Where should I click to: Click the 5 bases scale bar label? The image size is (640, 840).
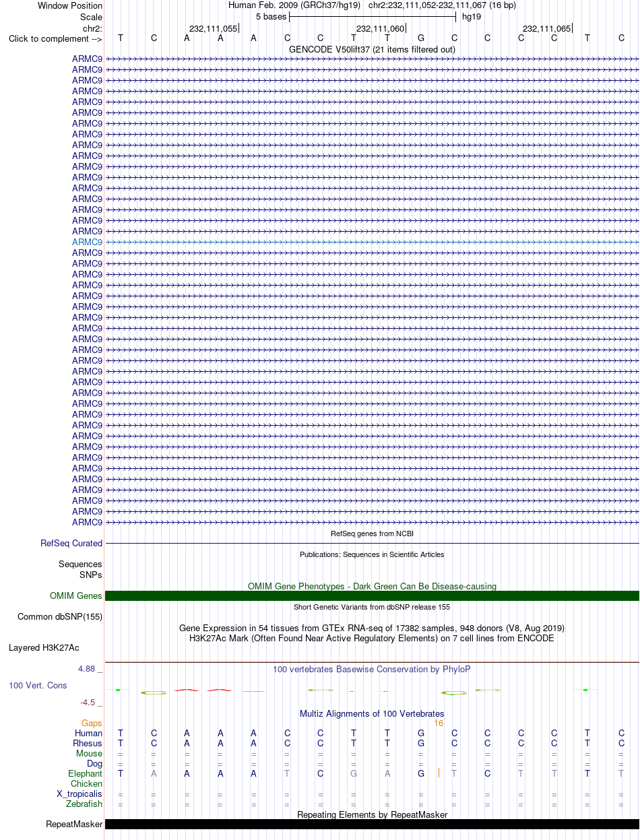[271, 16]
